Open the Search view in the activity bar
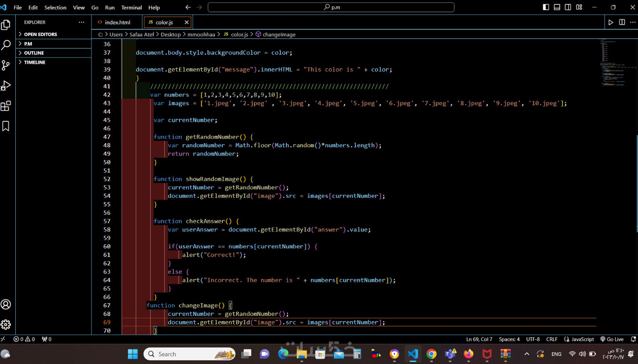 [x=6, y=45]
